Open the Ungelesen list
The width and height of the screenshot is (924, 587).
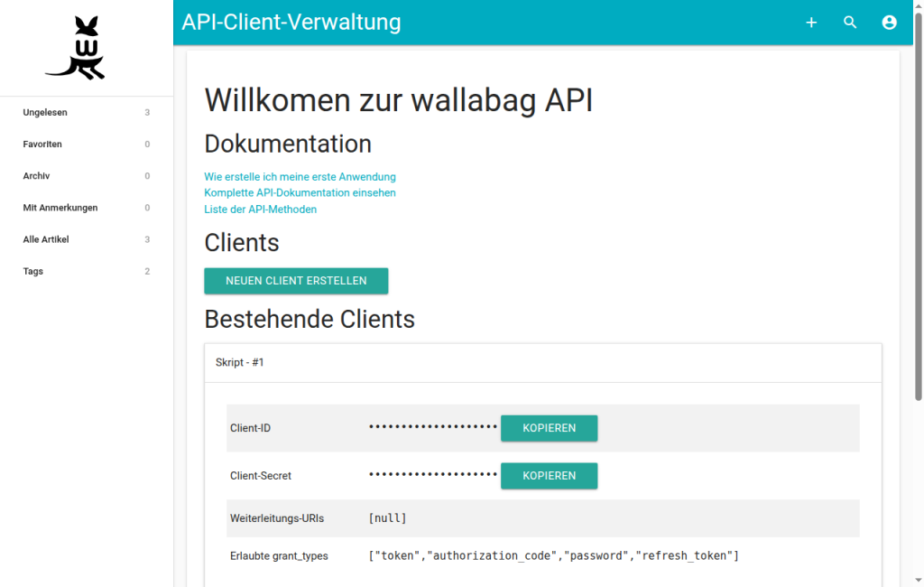pyautogui.click(x=87, y=112)
